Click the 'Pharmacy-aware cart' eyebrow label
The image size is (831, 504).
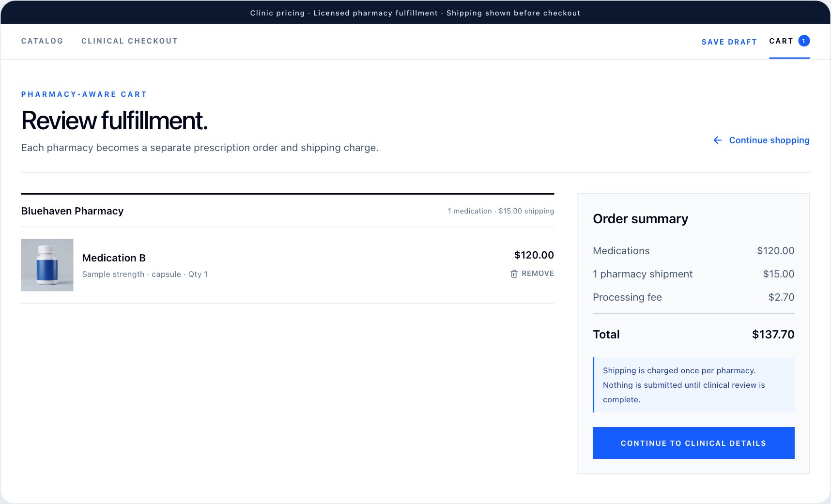tap(84, 94)
